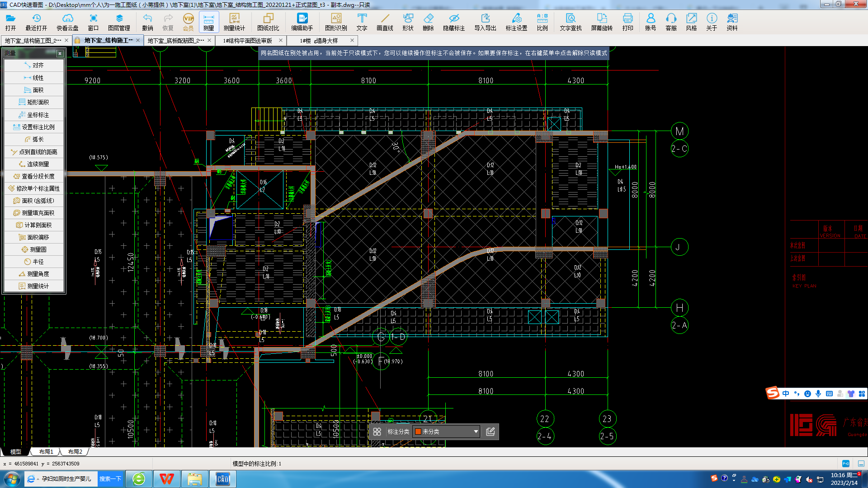Select the 删除 eraser tool
This screenshot has height=488, width=868.
click(428, 22)
